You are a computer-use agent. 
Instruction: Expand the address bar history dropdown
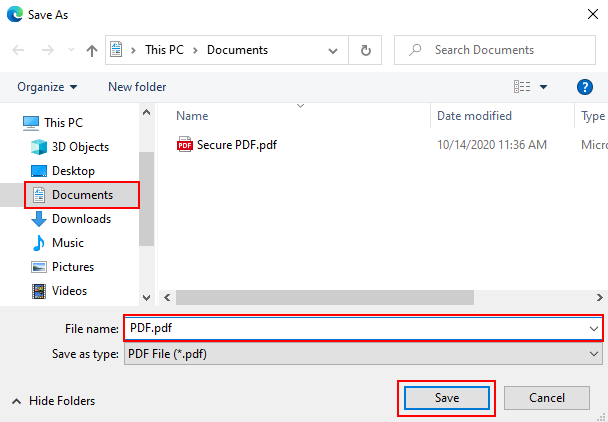[333, 50]
